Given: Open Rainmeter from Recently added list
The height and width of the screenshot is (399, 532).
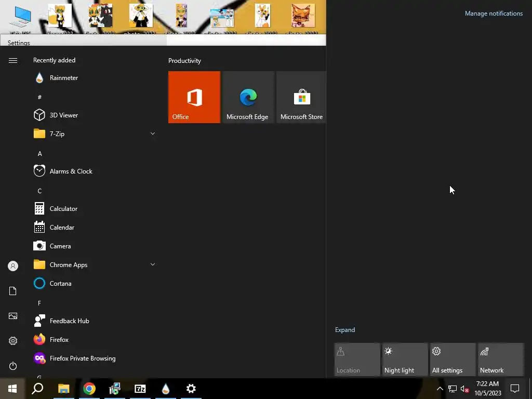Looking at the screenshot, I should click(94, 78).
